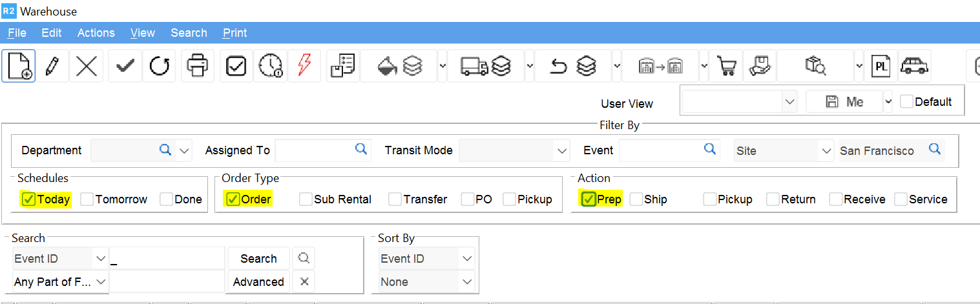
Task: Click the new document toolbar icon
Action: 18,66
